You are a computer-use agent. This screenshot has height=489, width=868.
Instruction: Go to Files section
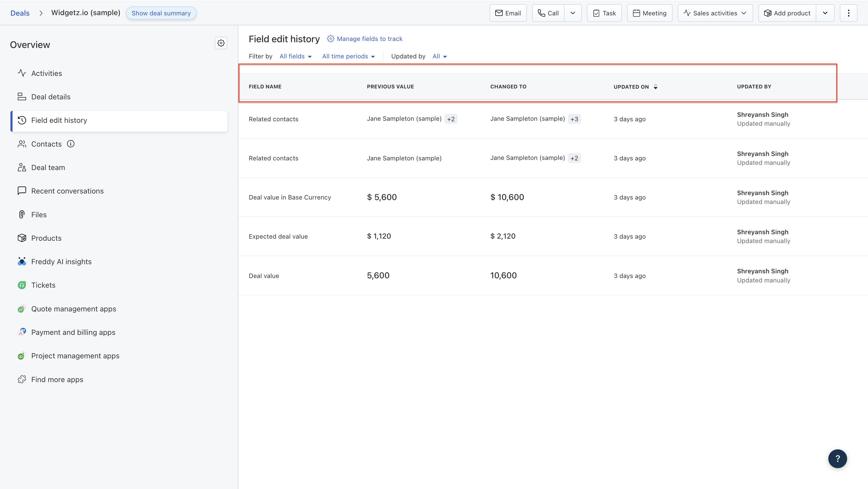(39, 215)
